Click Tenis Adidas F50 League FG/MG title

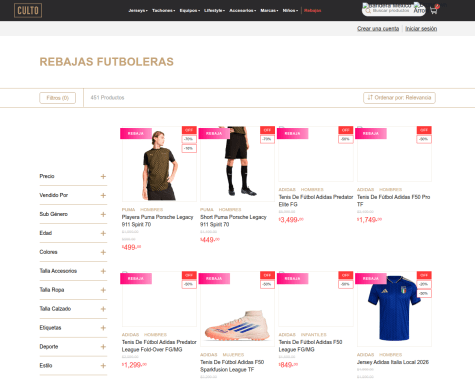tap(310, 346)
